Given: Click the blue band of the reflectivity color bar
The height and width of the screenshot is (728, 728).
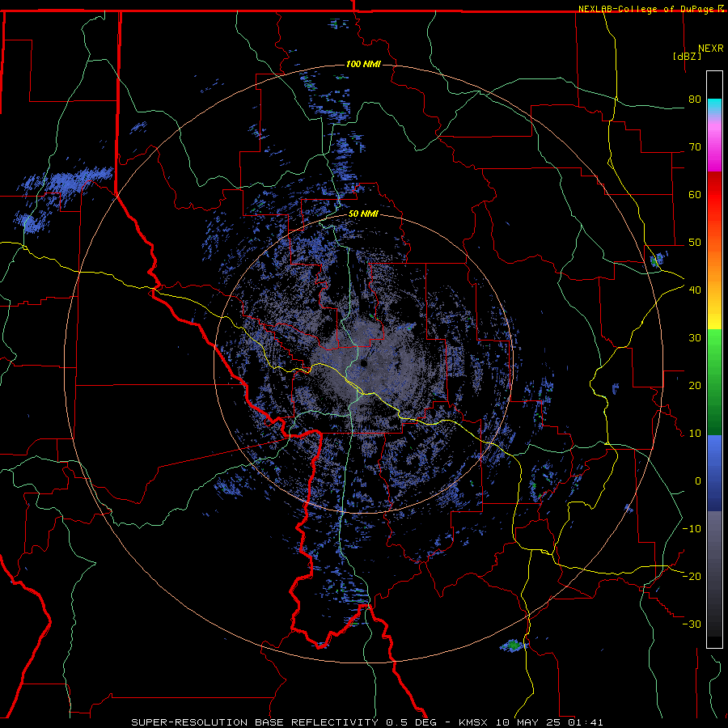Looking at the screenshot, I should 714,472.
